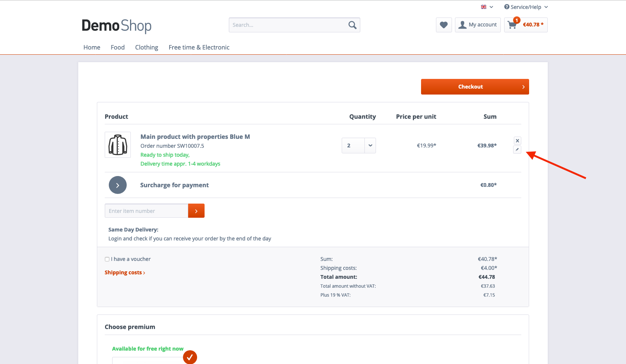The image size is (626, 364).
Task: Open Free time & Electronic category
Action: [x=199, y=47]
